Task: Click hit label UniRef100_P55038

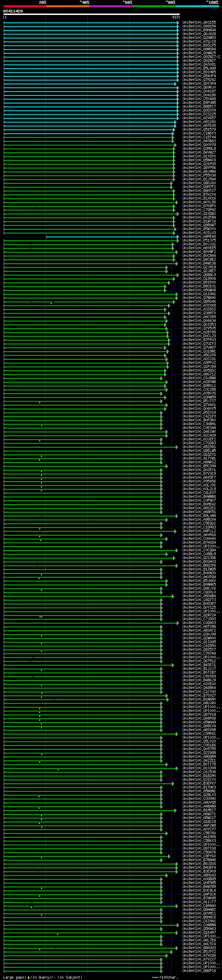Action: point(199,175)
